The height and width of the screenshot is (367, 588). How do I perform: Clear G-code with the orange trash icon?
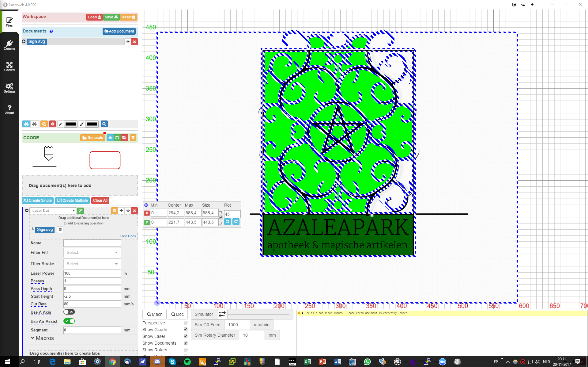tap(133, 138)
